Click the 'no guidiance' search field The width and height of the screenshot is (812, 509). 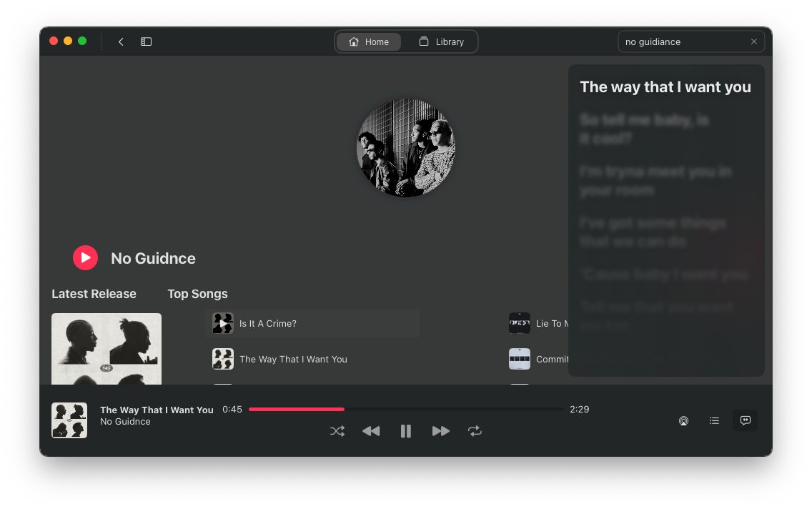(683, 42)
